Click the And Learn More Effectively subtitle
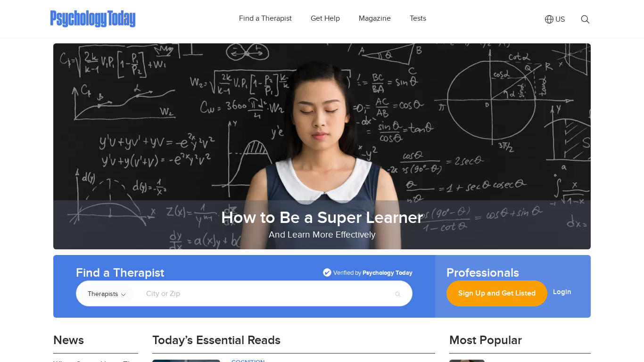Viewport: 644px width, 362px height. pyautogui.click(x=322, y=235)
